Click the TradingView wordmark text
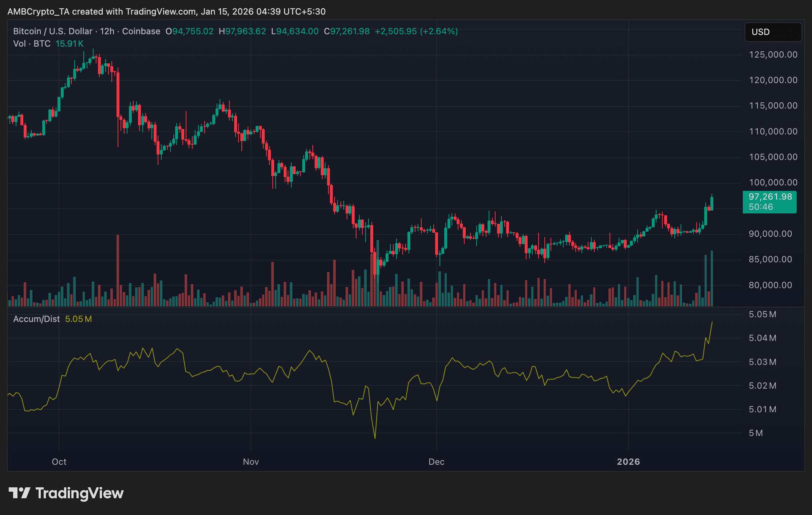This screenshot has height=515, width=812. (79, 493)
